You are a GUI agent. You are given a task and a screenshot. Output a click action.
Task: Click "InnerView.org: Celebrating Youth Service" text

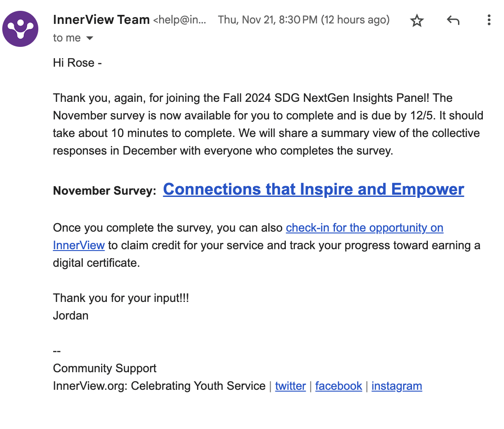click(x=159, y=386)
